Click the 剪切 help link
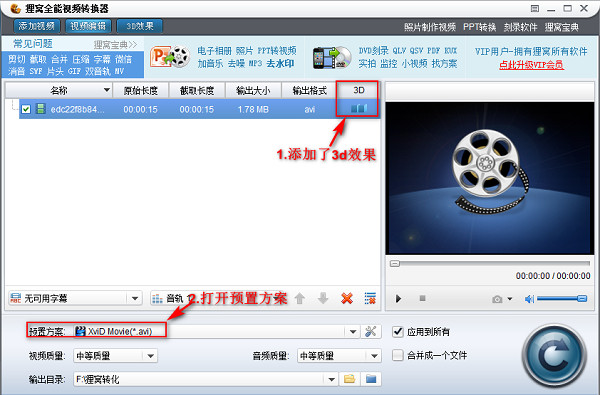 pyautogui.click(x=17, y=59)
